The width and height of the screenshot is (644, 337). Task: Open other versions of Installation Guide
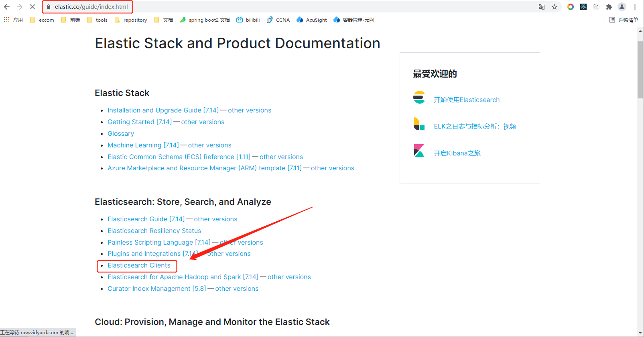[250, 110]
